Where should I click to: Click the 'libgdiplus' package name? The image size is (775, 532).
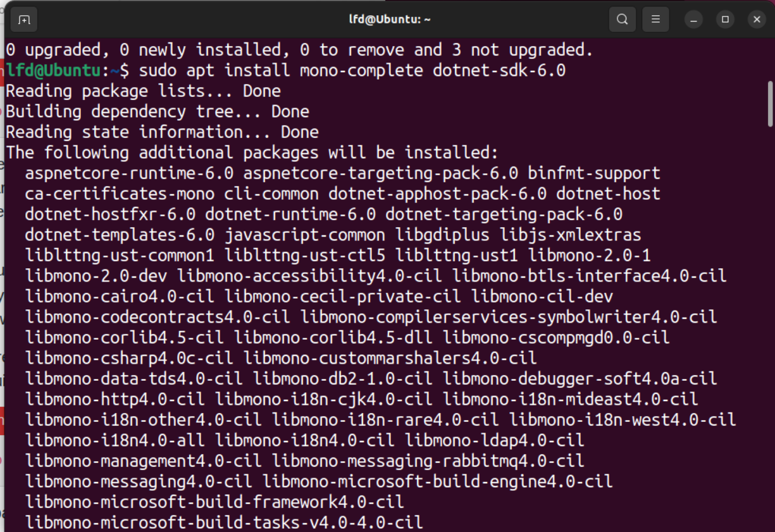(x=442, y=235)
